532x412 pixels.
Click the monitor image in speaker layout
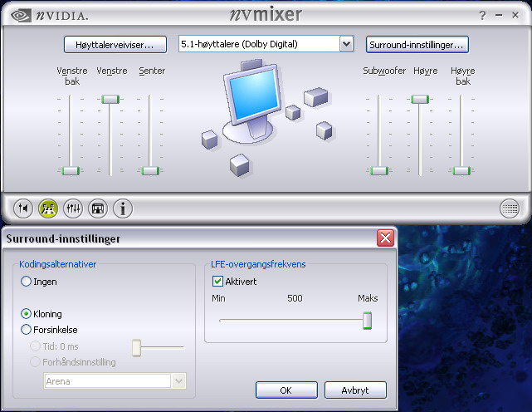(253, 102)
